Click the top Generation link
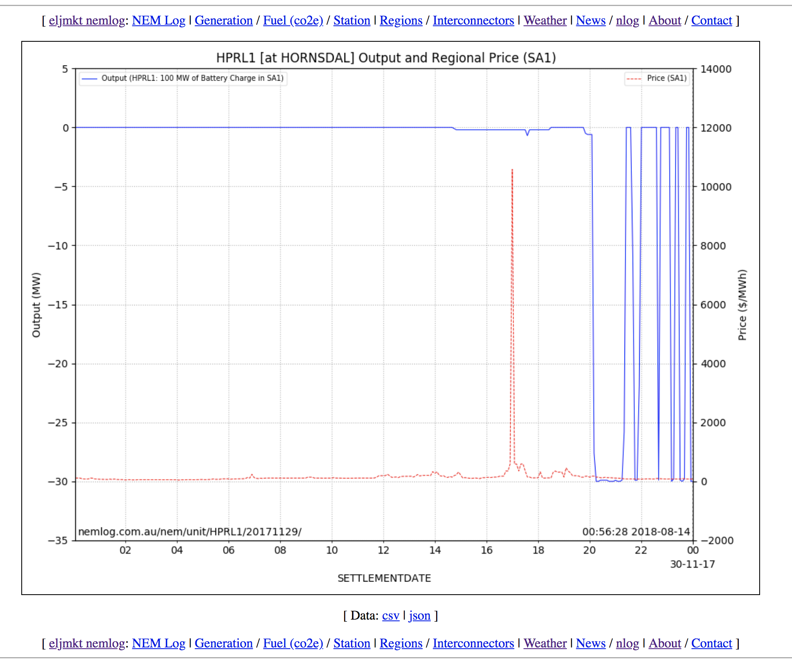Image resolution: width=792 pixels, height=672 pixels. [223, 20]
